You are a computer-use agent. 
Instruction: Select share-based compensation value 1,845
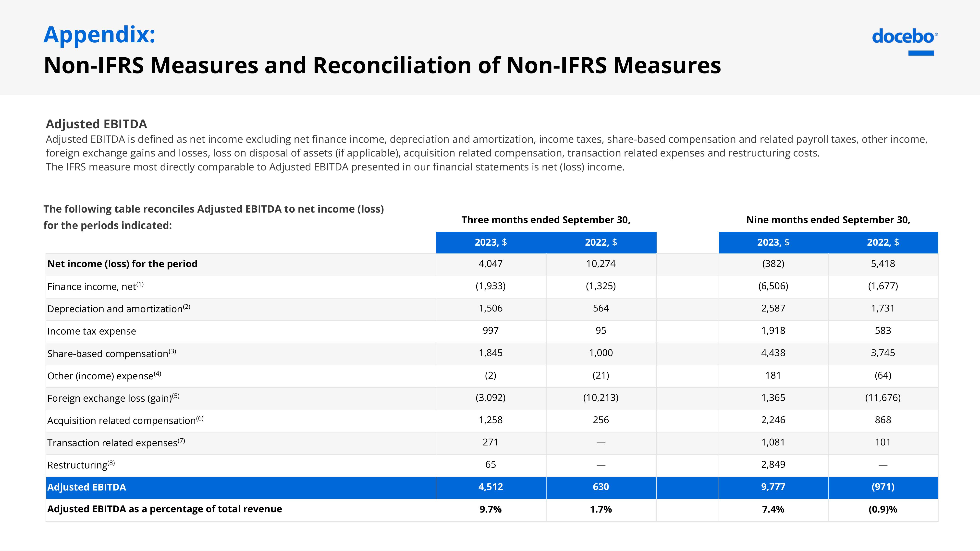pos(490,353)
